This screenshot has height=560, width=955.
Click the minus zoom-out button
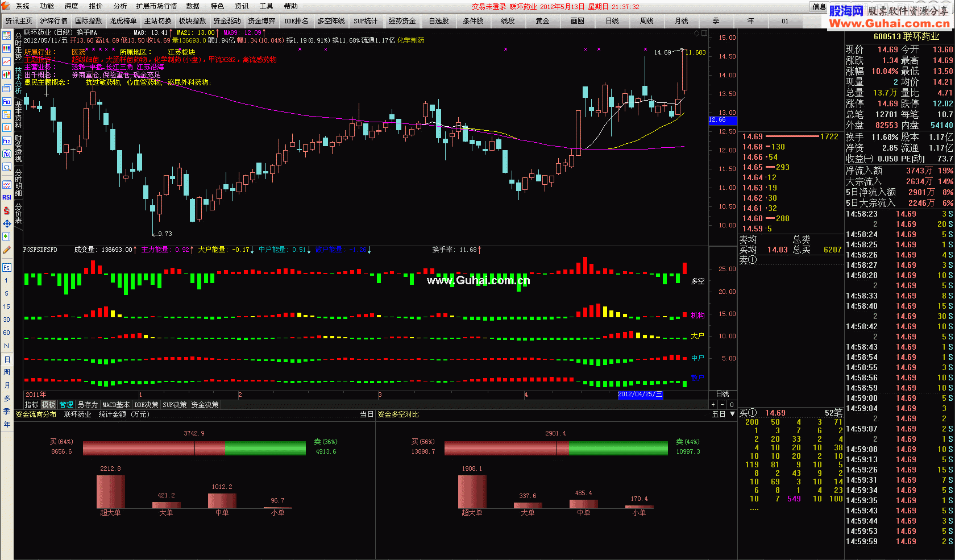[723, 405]
